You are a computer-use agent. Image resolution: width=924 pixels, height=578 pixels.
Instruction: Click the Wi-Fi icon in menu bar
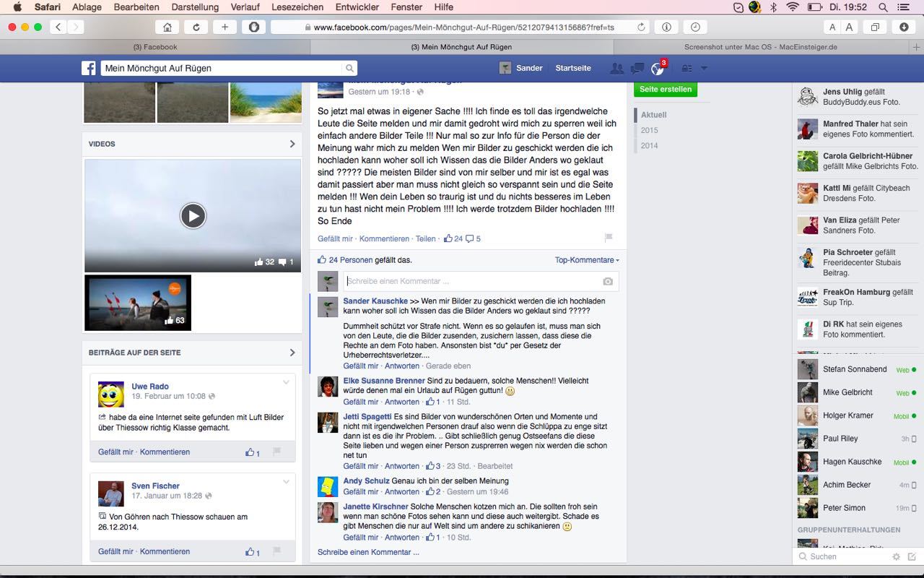[x=793, y=7]
